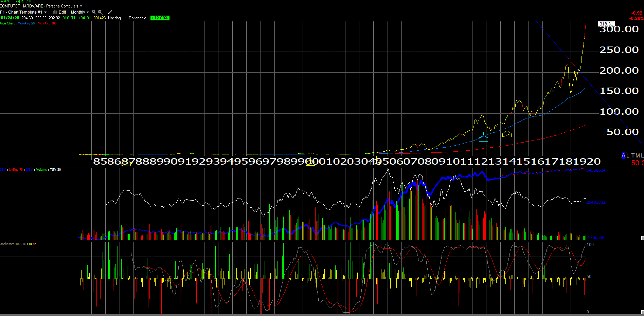Click the second blue OBV label
Viewport: 644px width, 316px height.
(x=29, y=170)
